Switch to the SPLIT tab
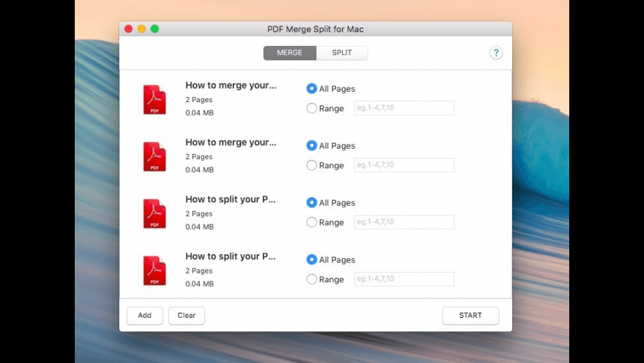The width and height of the screenshot is (644, 363). coord(342,53)
